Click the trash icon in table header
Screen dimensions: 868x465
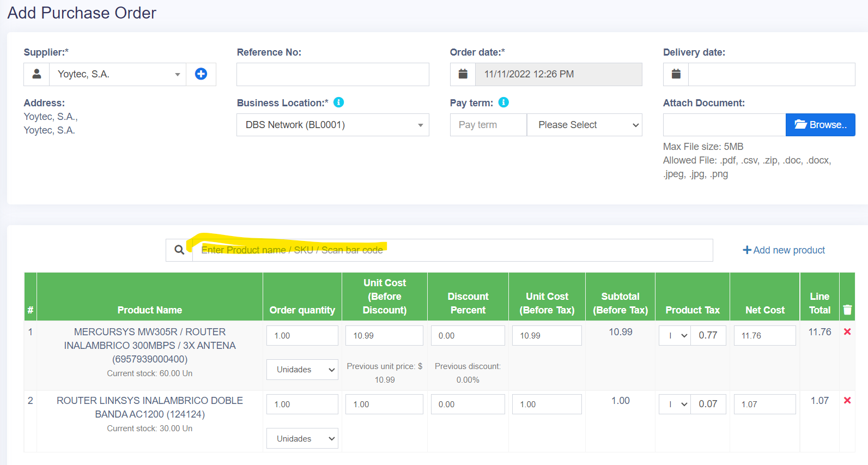[x=847, y=310]
